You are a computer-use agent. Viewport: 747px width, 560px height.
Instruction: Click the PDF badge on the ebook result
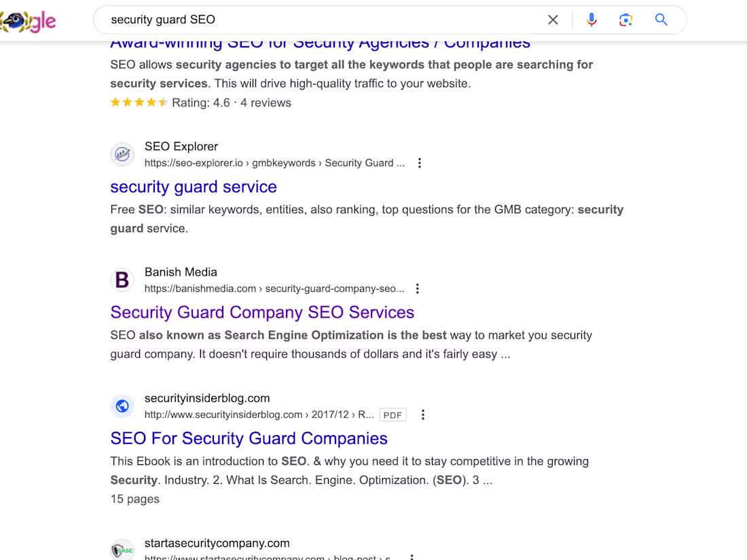click(393, 415)
